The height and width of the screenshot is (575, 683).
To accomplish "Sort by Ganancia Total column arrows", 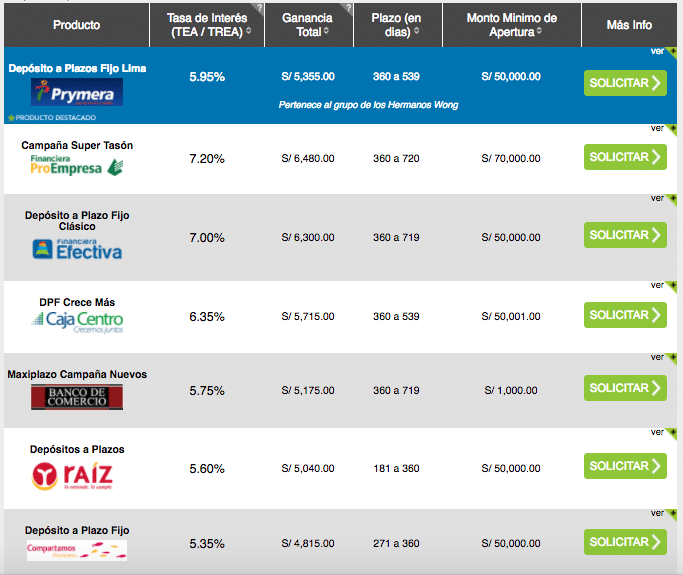I will [x=326, y=31].
